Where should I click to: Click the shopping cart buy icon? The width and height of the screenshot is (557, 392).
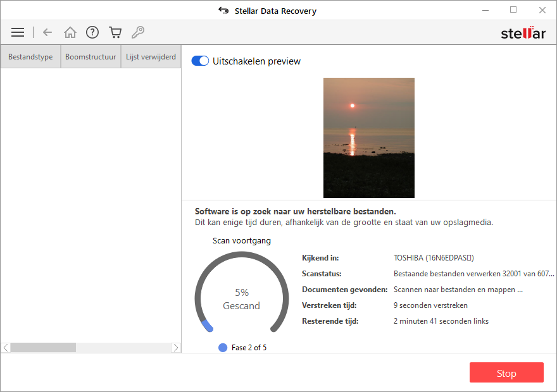115,32
